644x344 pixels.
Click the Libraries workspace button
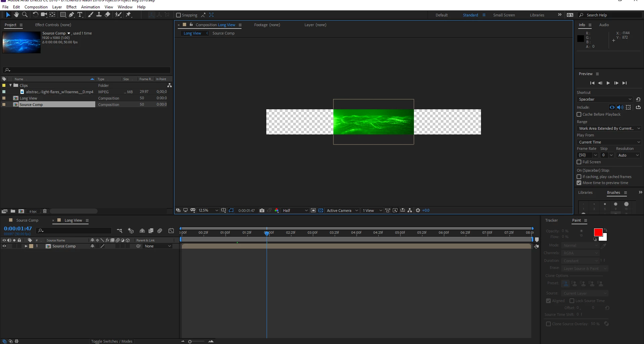[537, 15]
